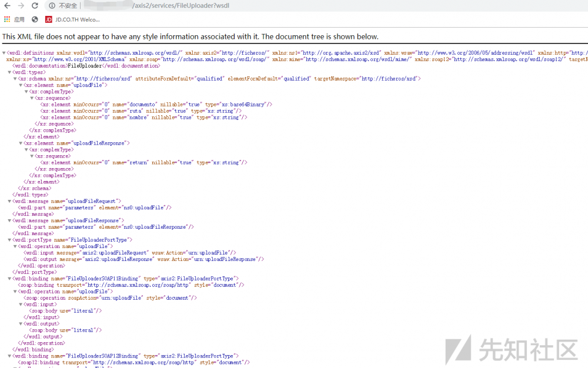This screenshot has width=588, height=368.
Task: Collapse xs:sequence containing the return element
Action: [x=32, y=156]
